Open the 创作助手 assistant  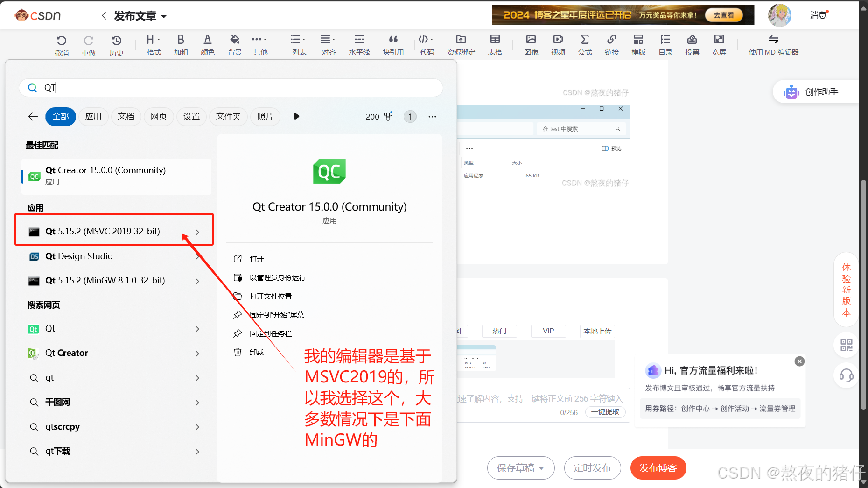pos(815,92)
